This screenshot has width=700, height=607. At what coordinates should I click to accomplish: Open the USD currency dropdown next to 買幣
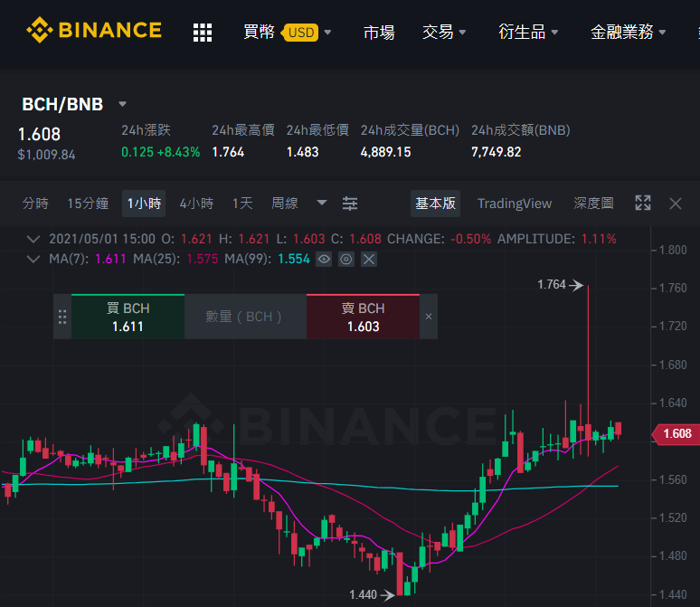(307, 33)
